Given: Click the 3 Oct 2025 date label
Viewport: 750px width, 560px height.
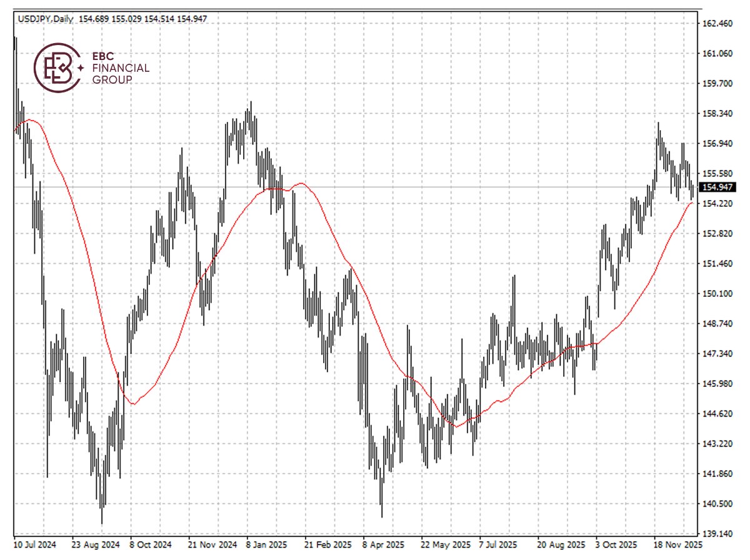Looking at the screenshot, I should 616,545.
